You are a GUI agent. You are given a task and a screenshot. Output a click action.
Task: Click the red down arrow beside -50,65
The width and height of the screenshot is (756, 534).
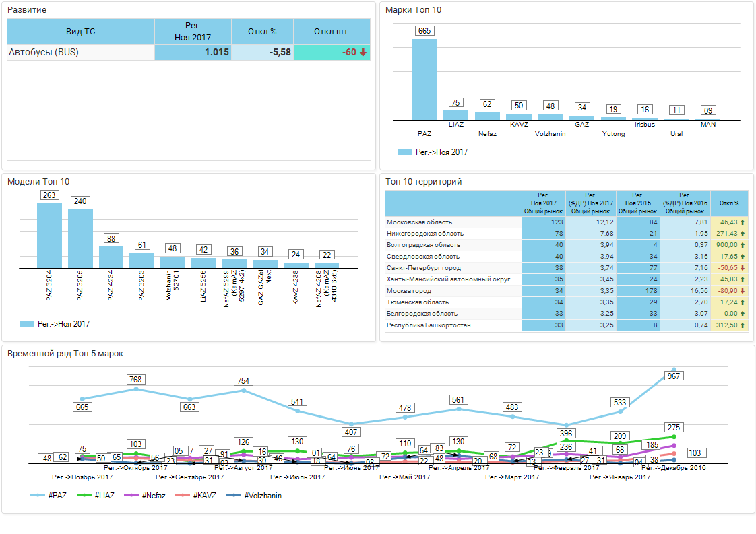[743, 268]
